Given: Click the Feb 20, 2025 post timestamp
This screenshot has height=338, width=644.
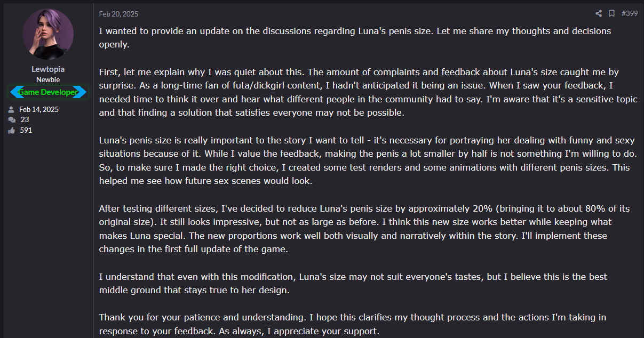Looking at the screenshot, I should pos(118,14).
